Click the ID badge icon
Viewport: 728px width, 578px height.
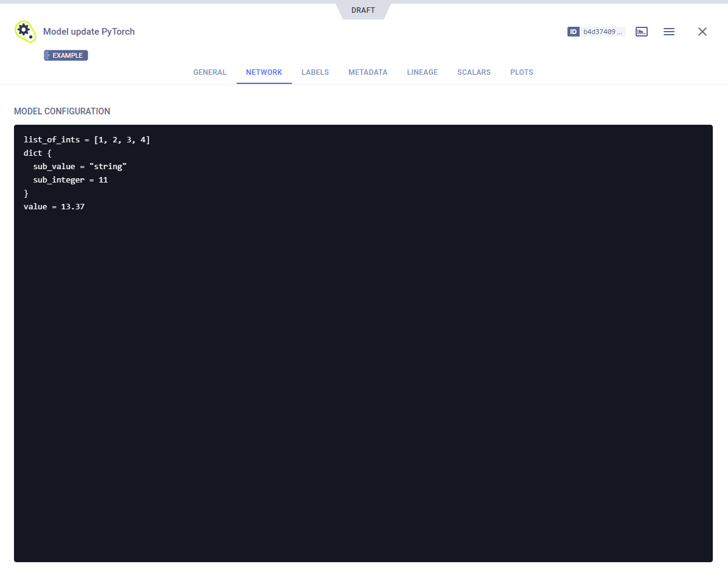(573, 32)
